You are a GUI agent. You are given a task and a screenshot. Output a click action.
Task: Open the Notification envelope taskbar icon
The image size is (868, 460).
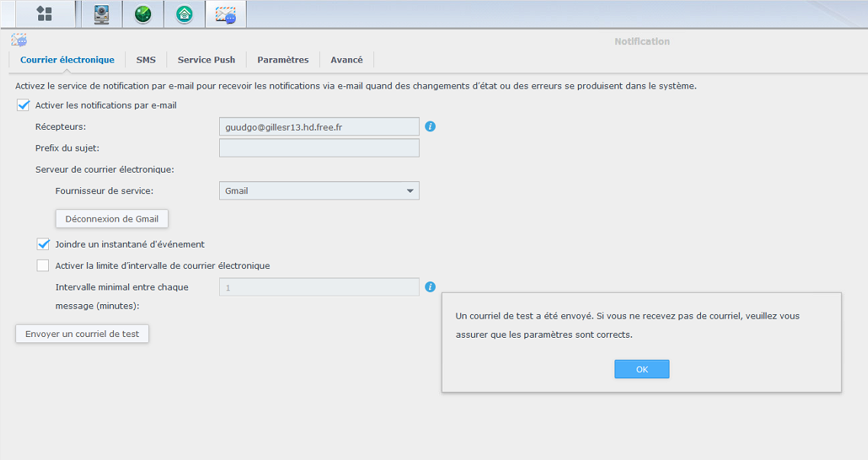coord(226,14)
